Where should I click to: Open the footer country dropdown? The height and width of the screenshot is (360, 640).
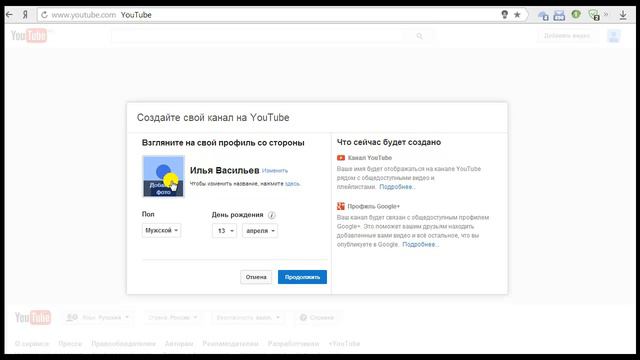coord(173,318)
